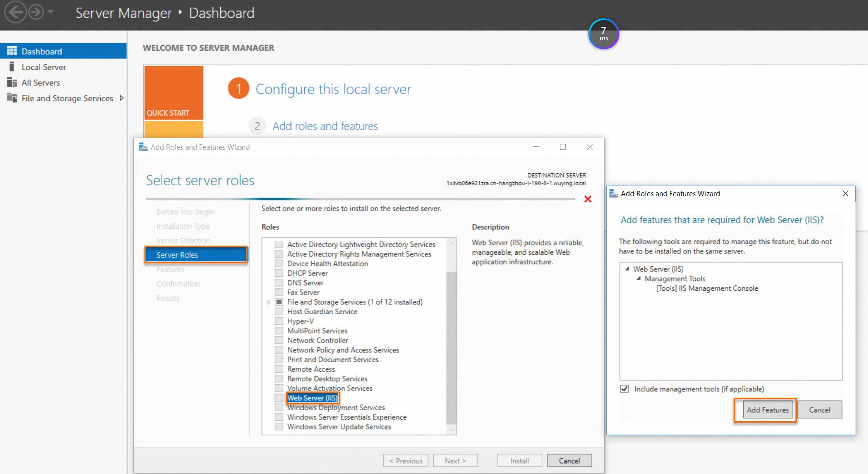Close the Add features required dialog
The height and width of the screenshot is (474, 868).
845,193
